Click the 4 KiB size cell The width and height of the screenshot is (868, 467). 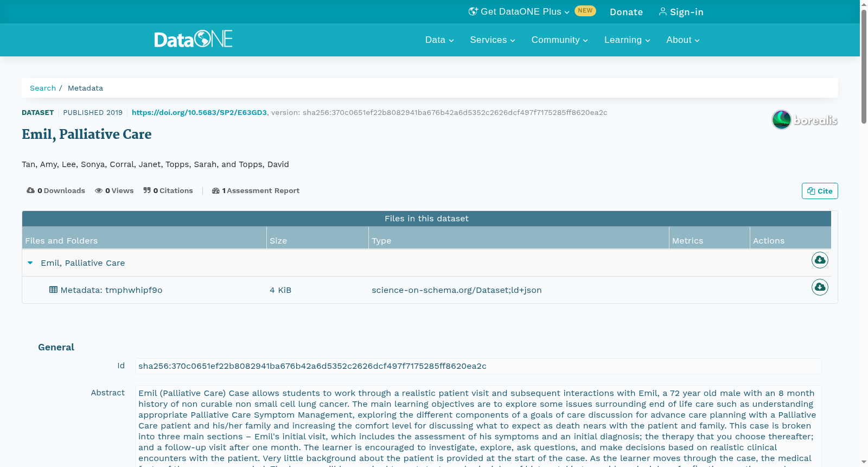(x=280, y=290)
